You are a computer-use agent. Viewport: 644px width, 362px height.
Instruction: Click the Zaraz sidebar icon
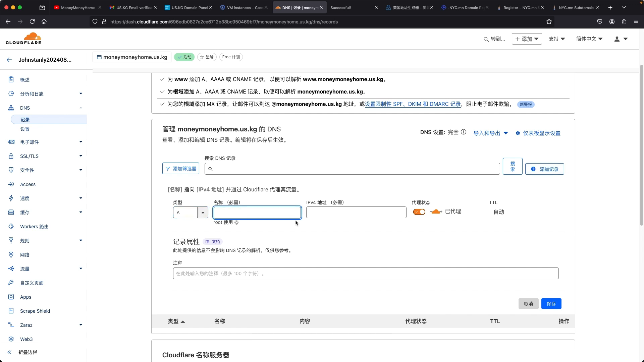click(x=11, y=325)
